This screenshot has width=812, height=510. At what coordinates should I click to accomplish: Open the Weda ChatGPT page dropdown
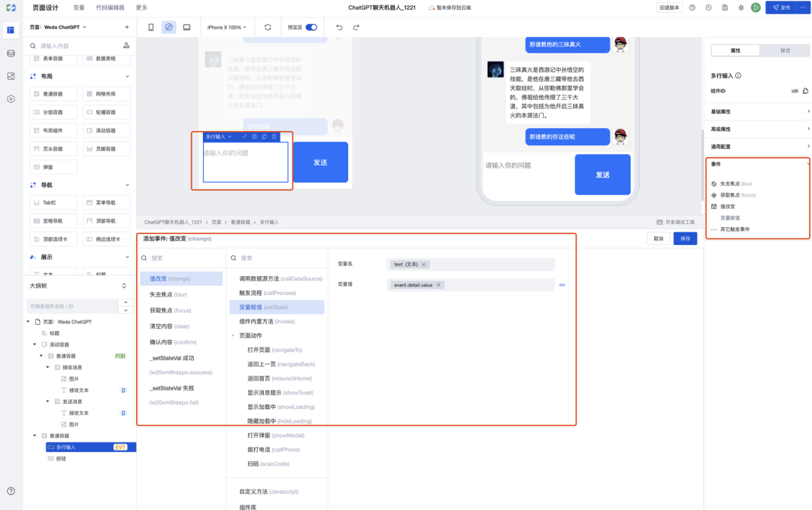(59, 27)
